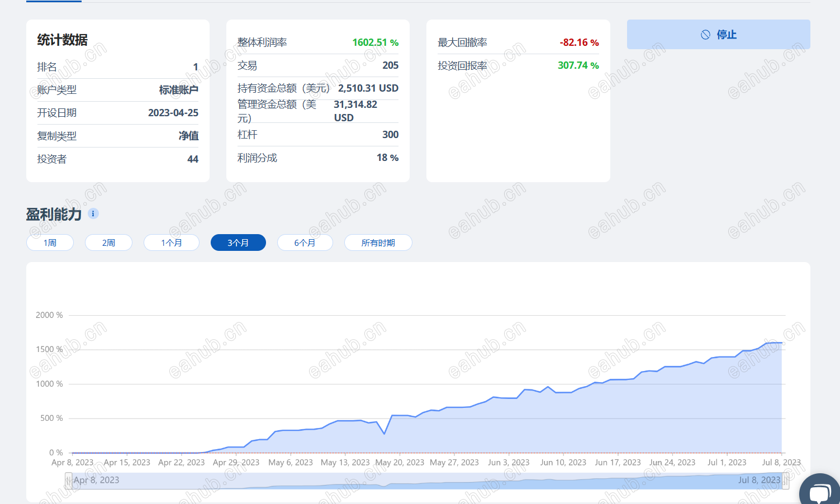This screenshot has height=504, width=840.
Task: Switch to the 6个月 period
Action: tap(305, 243)
